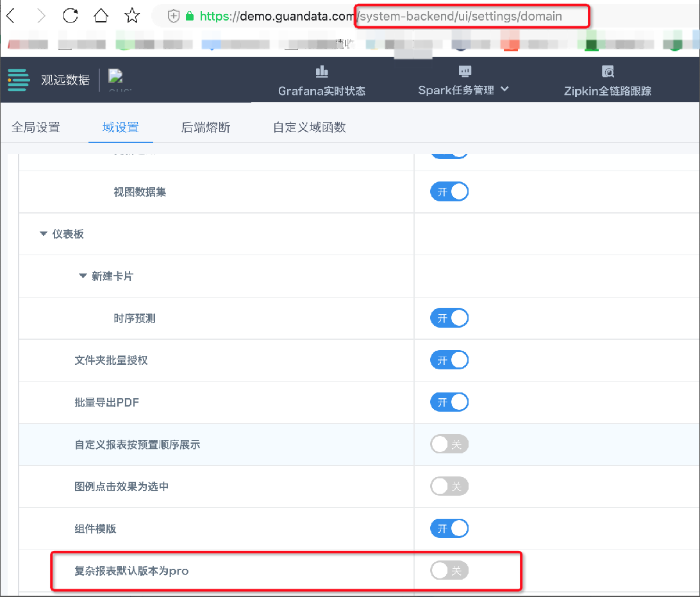The image size is (700, 597).
Task: Enable the 复杂报表默认版本为pro toggle
Action: (449, 570)
